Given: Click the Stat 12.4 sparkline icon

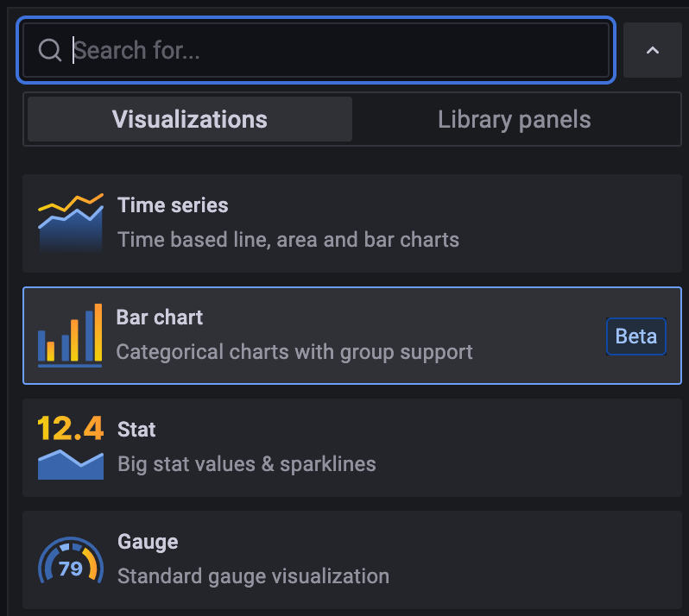Looking at the screenshot, I should coord(70,447).
